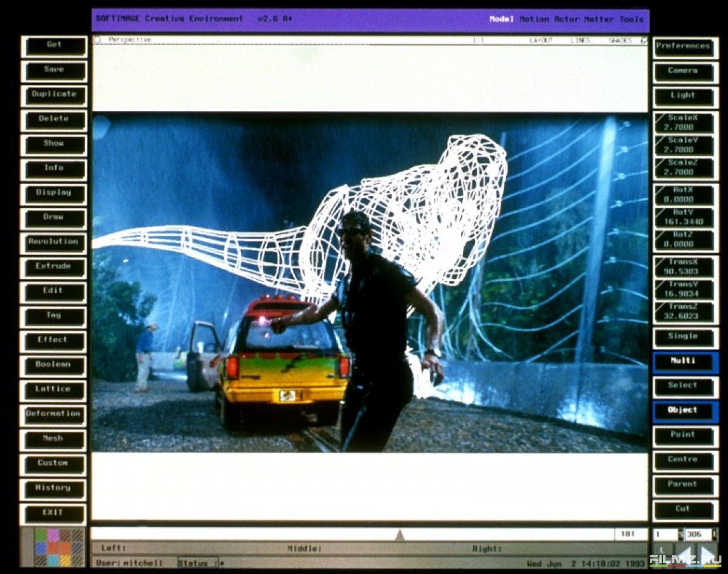
Task: Choose Duplicate in the left panel
Action: click(54, 95)
